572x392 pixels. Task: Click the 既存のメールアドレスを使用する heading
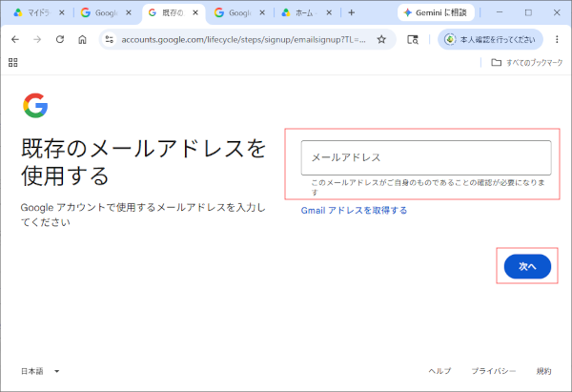[x=144, y=162]
